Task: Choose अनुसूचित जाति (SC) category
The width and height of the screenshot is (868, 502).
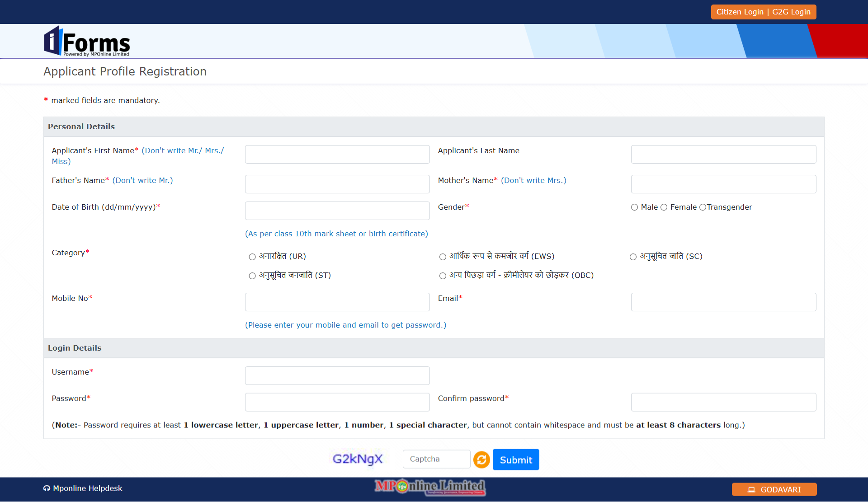Action: coord(633,257)
